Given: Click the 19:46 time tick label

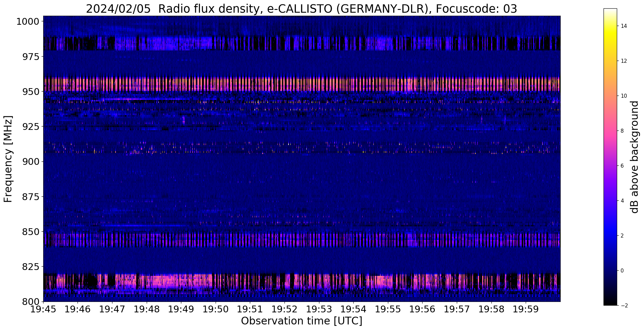Looking at the screenshot, I should 78,309.
